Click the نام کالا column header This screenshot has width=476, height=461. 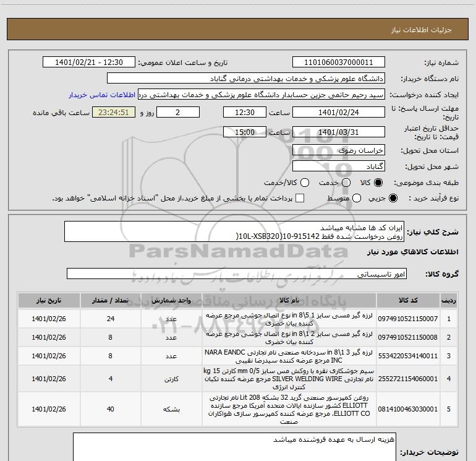pos(289,300)
